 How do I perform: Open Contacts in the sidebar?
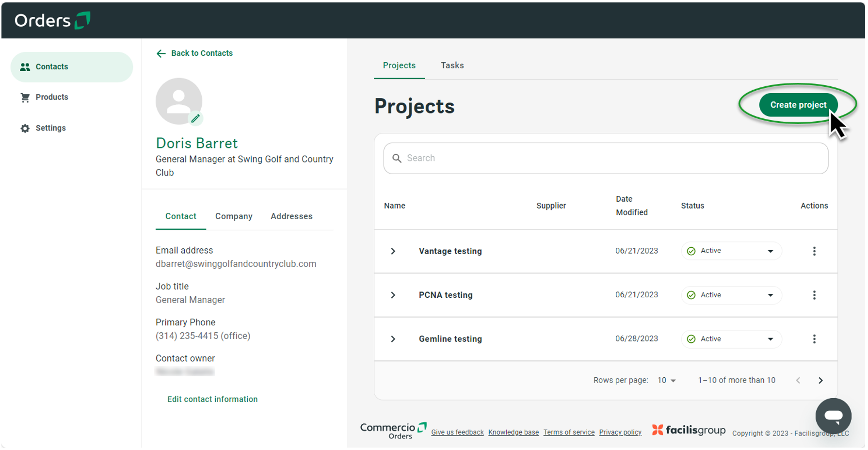click(x=72, y=67)
